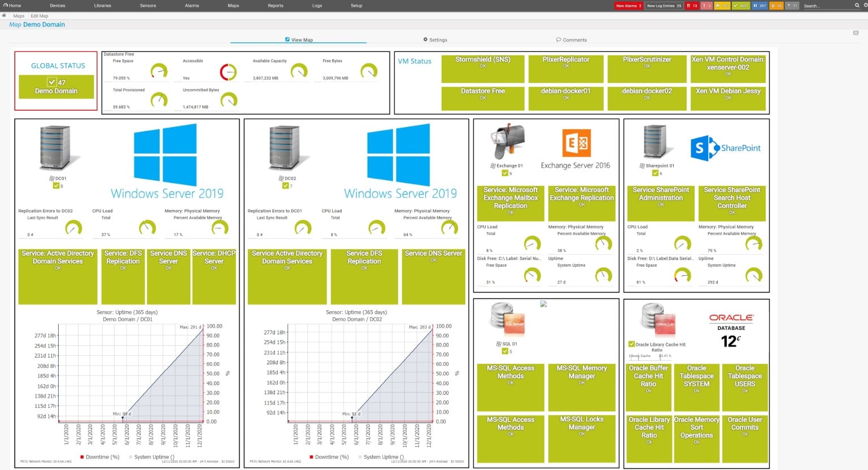Screen dimensions: 868x470
Task: Click the gray Unknown sensors badge 11
Action: click(x=792, y=6)
